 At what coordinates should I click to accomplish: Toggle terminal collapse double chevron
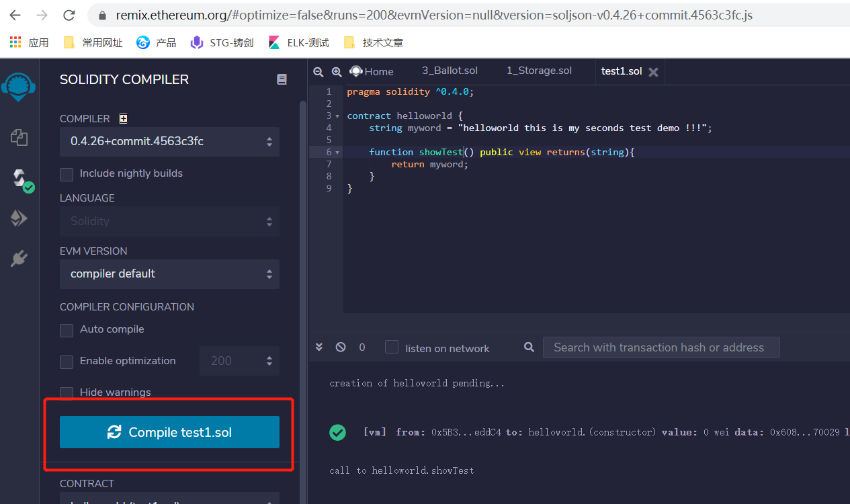pyautogui.click(x=319, y=347)
